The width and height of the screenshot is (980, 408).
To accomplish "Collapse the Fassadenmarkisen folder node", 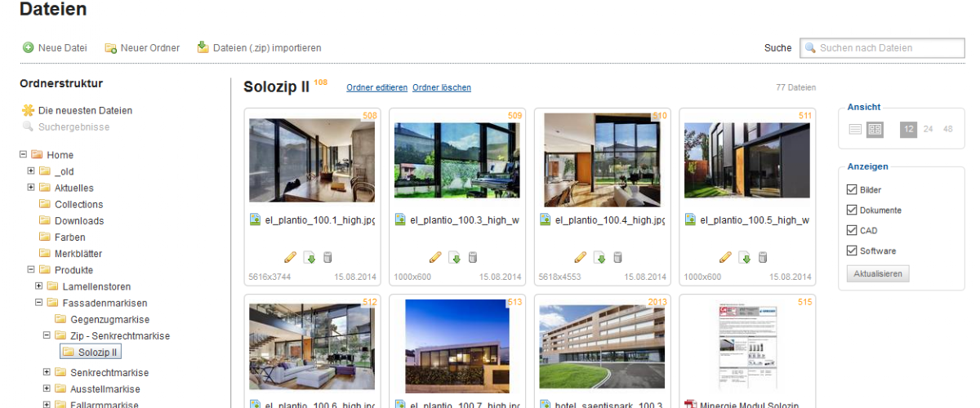I will tap(39, 303).
